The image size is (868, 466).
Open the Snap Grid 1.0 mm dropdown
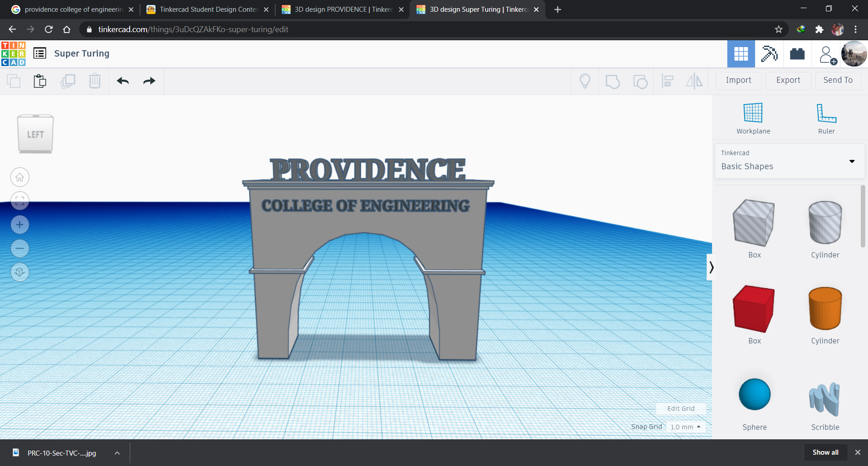tap(686, 427)
